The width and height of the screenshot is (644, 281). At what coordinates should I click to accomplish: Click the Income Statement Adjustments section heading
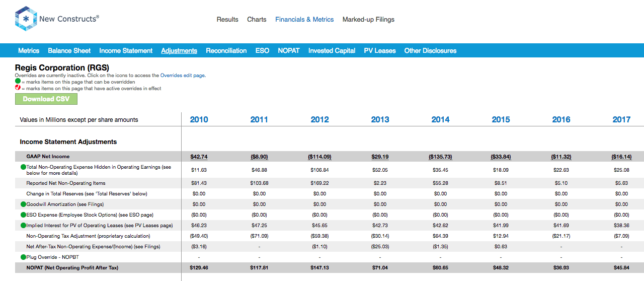tap(68, 142)
